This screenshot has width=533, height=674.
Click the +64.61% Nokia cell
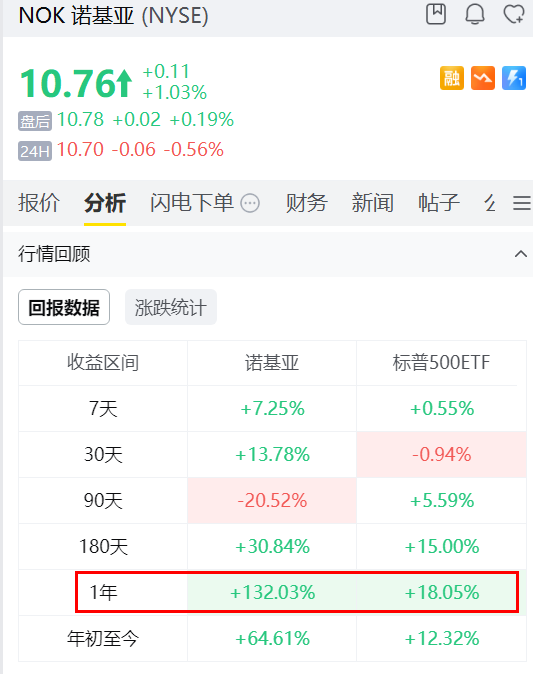[x=273, y=638]
